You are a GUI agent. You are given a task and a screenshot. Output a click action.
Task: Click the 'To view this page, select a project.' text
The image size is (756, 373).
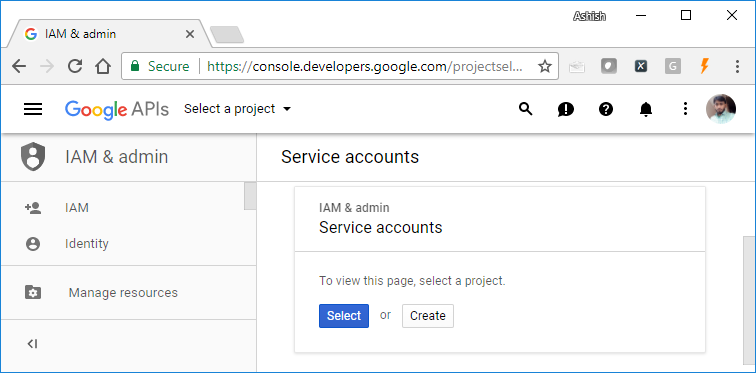412,281
